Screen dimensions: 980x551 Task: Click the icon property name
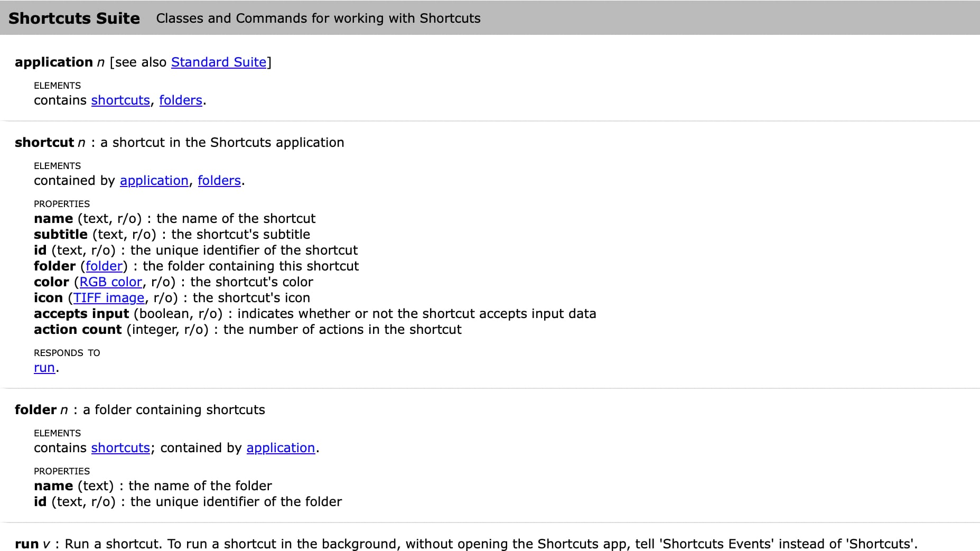coord(48,298)
